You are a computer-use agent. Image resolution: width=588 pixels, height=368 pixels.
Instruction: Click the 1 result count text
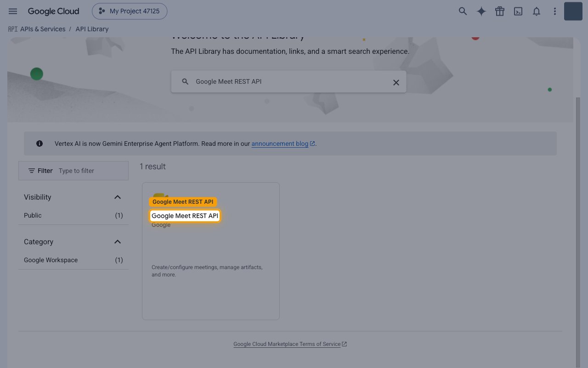point(153,167)
